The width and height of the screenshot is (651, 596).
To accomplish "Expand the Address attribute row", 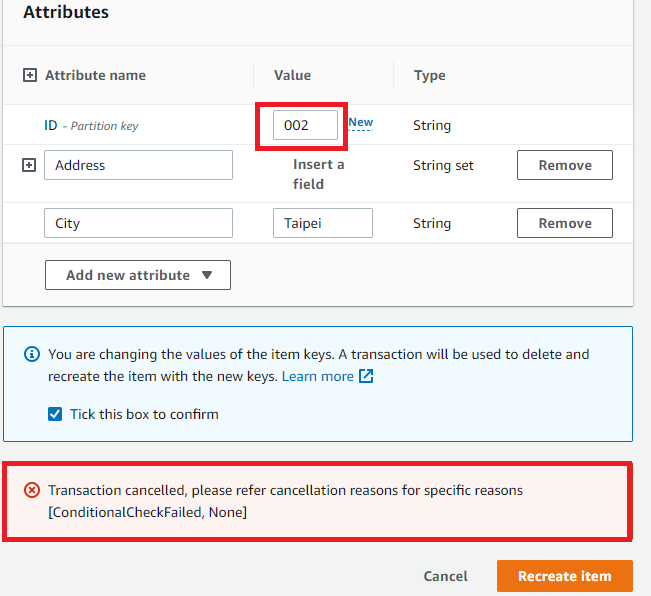I will (x=29, y=165).
